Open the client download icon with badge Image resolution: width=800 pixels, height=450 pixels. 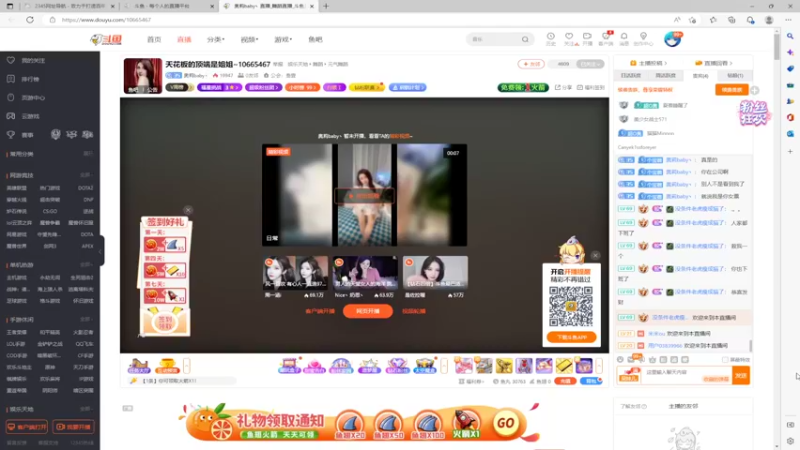tap(606, 39)
